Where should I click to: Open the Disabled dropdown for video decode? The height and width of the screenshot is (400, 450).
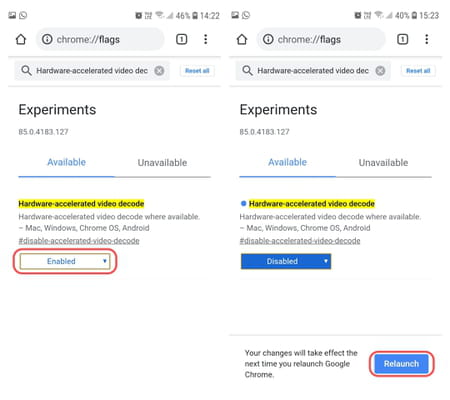(x=286, y=261)
